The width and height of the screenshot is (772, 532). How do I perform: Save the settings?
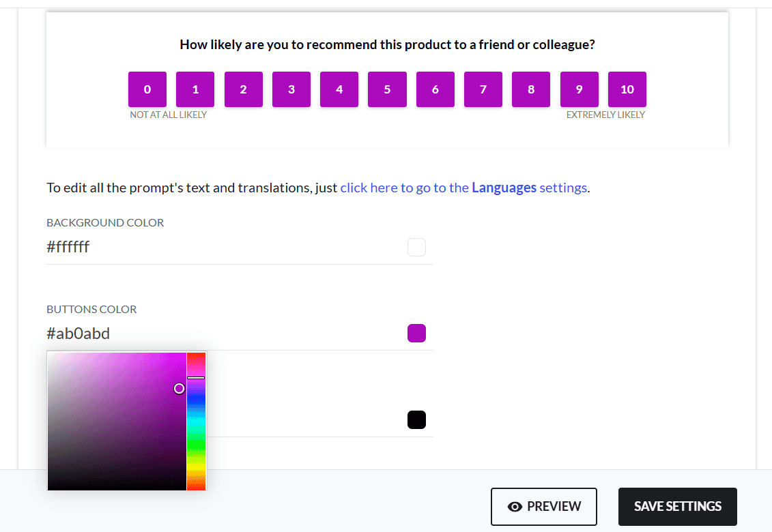coord(678,506)
